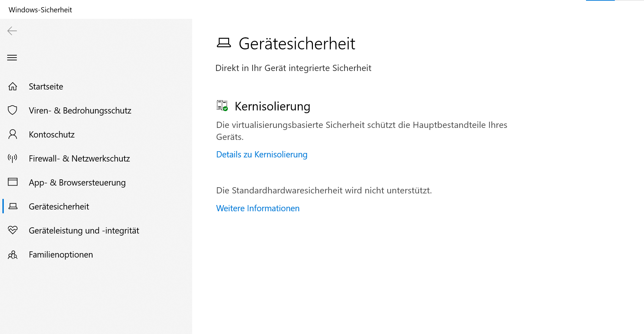Select Gerätesicherheit navigation item
This screenshot has height=334, width=644.
pos(96,206)
